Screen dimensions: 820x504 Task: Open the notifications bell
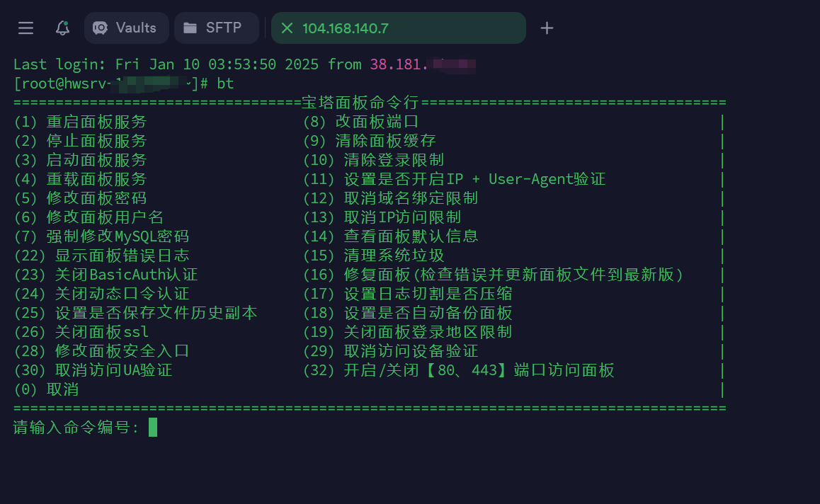[63, 28]
